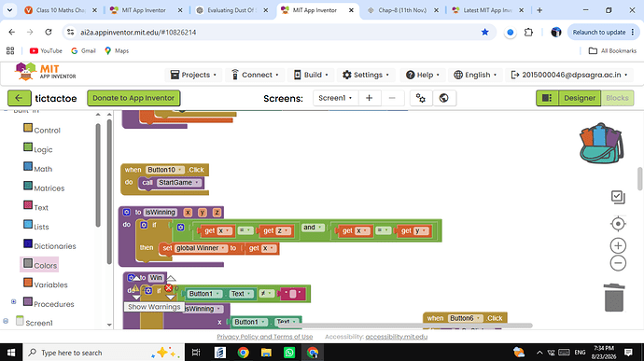Select the Logic blocks drawer
Viewport: 644px width, 361px height.
(x=43, y=149)
